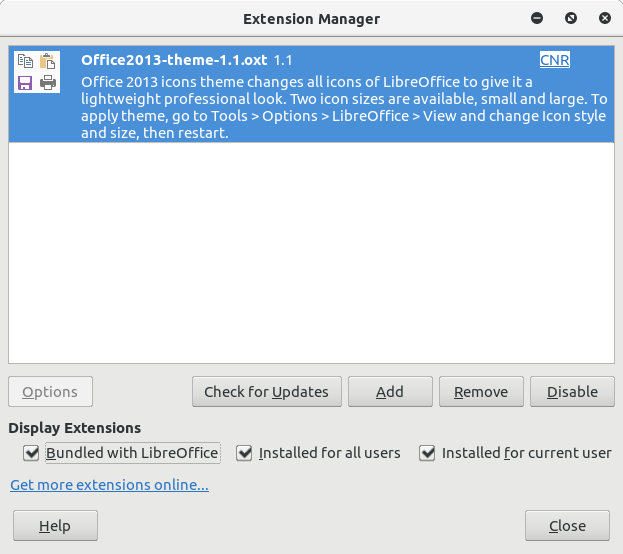Select the Office2013-theme-1.1.oxt extension name
Image resolution: width=623 pixels, height=554 pixels.
(x=174, y=60)
